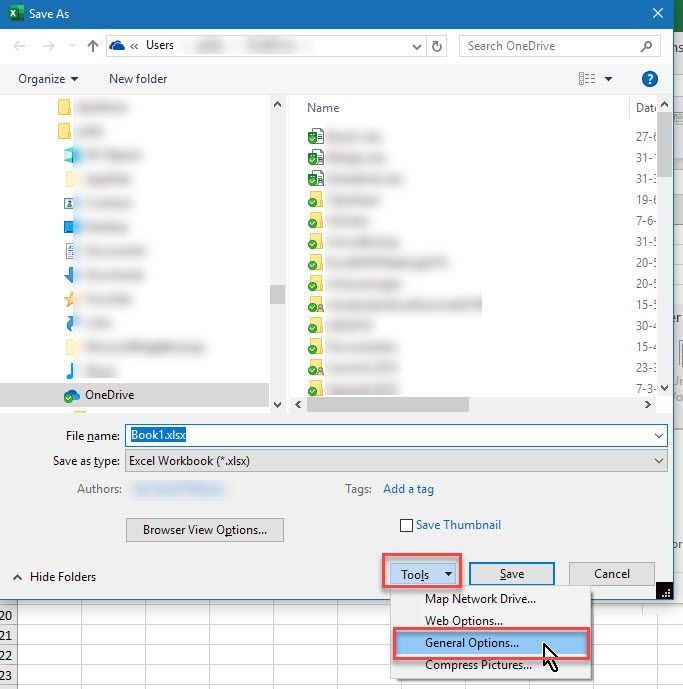The image size is (683, 689).
Task: Click the OneDrive cloud icon in address bar
Action: tap(117, 45)
